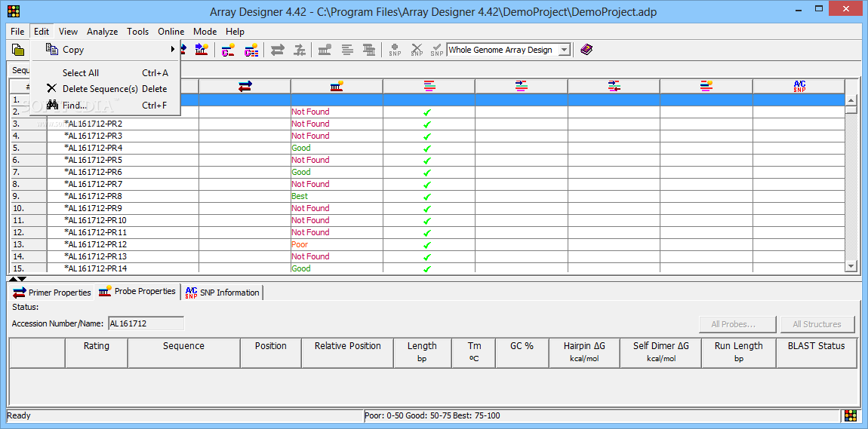868x429 pixels.
Task: Switch to the SNP Information tab
Action: (222, 293)
